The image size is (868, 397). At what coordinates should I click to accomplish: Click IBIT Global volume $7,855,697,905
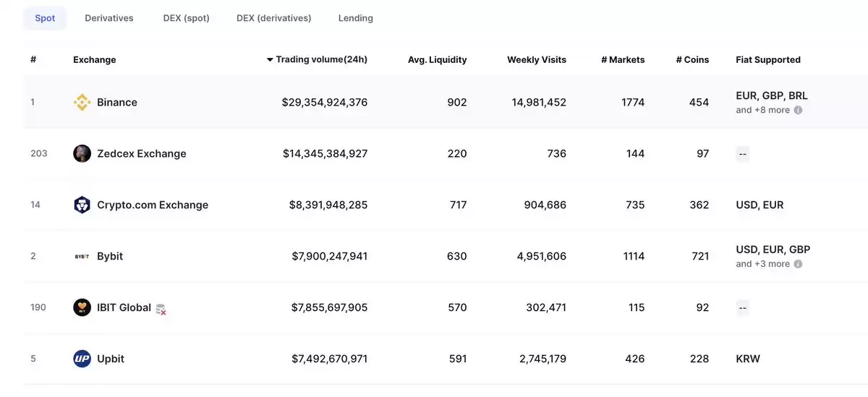click(x=330, y=307)
